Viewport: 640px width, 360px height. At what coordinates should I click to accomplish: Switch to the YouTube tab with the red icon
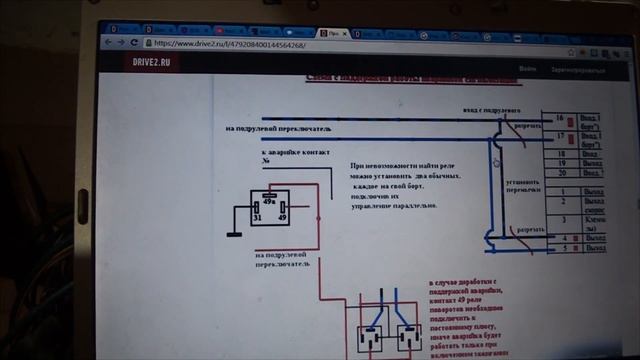[231, 31]
